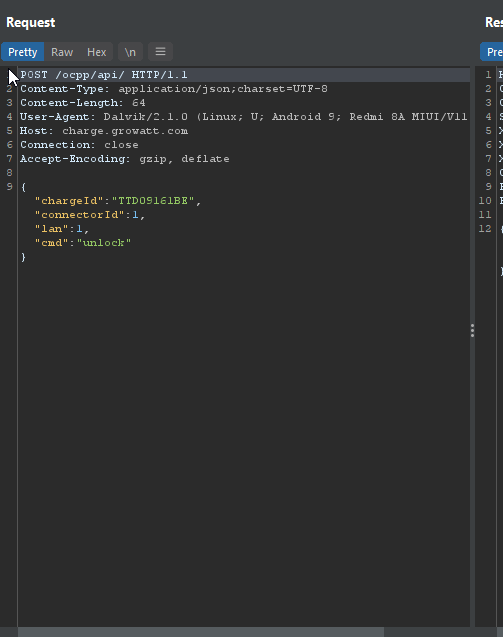Click the horizontal scrollbar under the request editor

click(201, 632)
